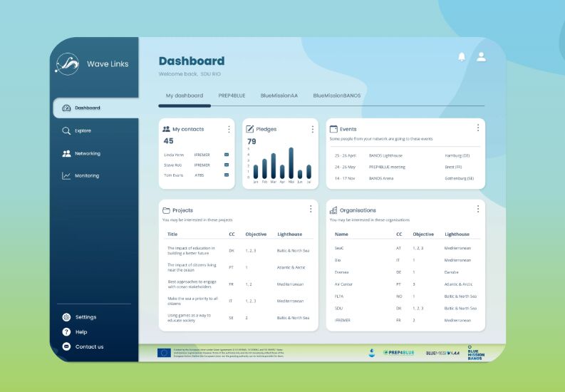This screenshot has height=392, width=565.
Task: Open project 'Make the sea a priority to all citizens'
Action: point(239,301)
